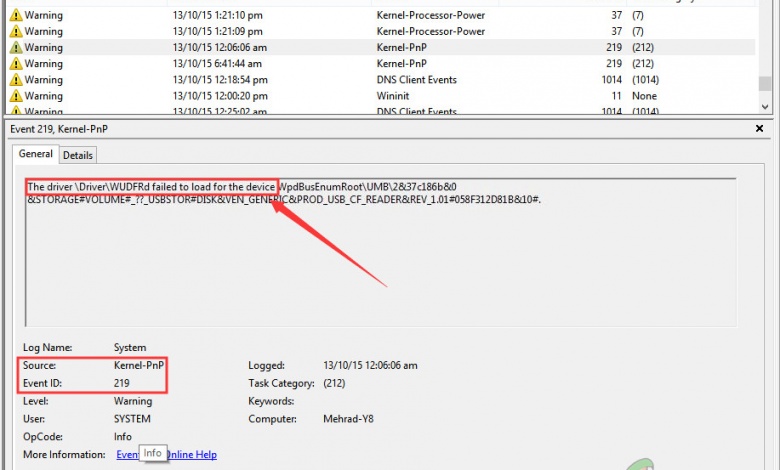
Task: Click Source value Kernel-PnP in details
Action: coord(139,365)
